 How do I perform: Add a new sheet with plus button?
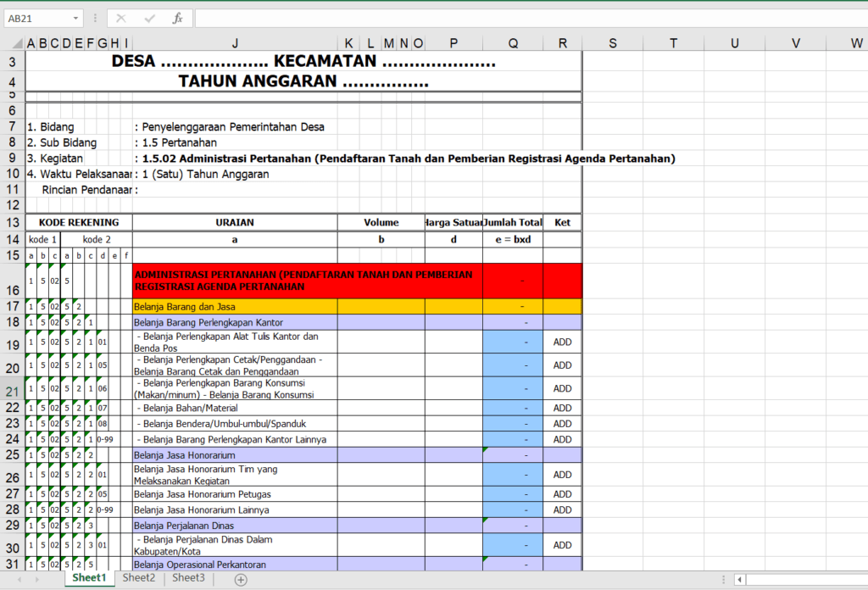[x=241, y=579]
